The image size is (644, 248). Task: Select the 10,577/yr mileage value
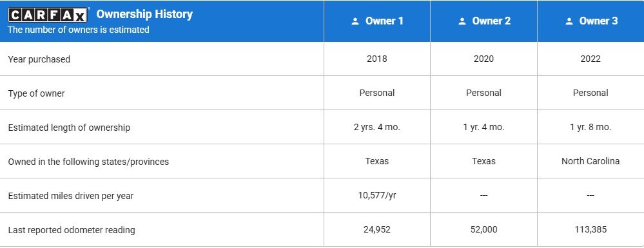377,195
